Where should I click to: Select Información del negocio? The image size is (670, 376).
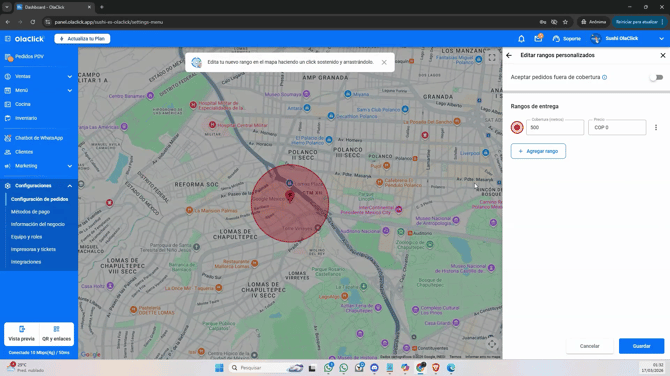click(38, 224)
